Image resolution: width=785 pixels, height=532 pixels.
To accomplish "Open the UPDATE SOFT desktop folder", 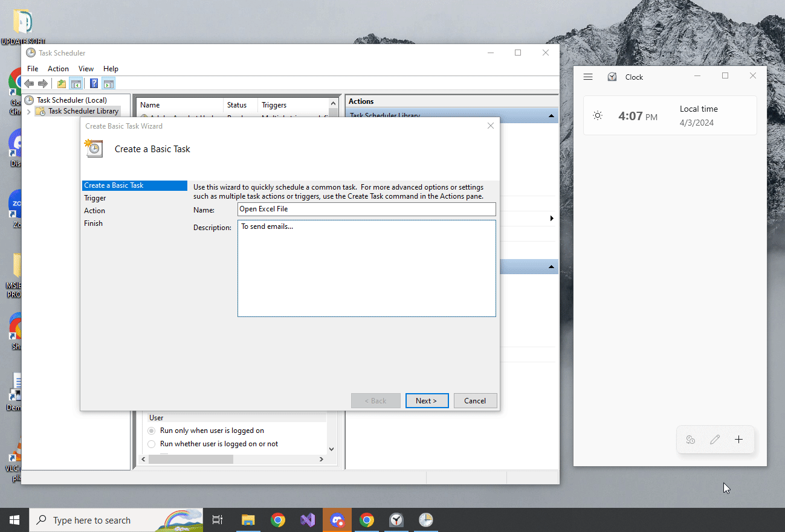I will (x=23, y=27).
